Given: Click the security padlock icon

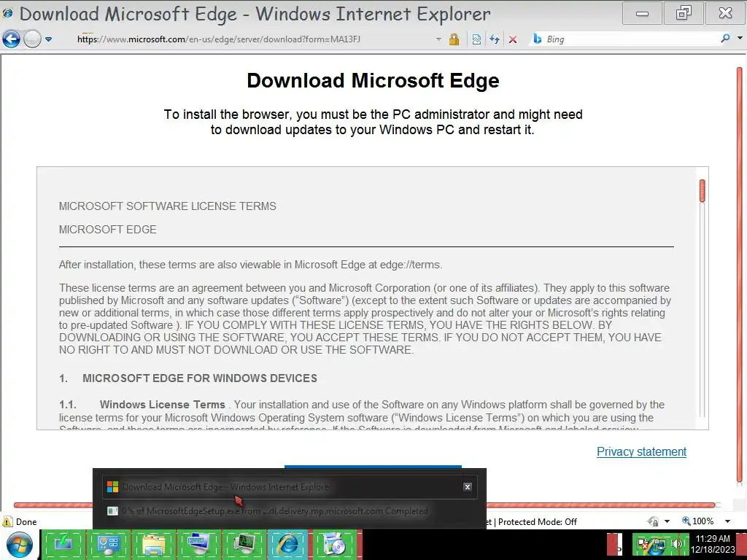Looking at the screenshot, I should tap(454, 39).
